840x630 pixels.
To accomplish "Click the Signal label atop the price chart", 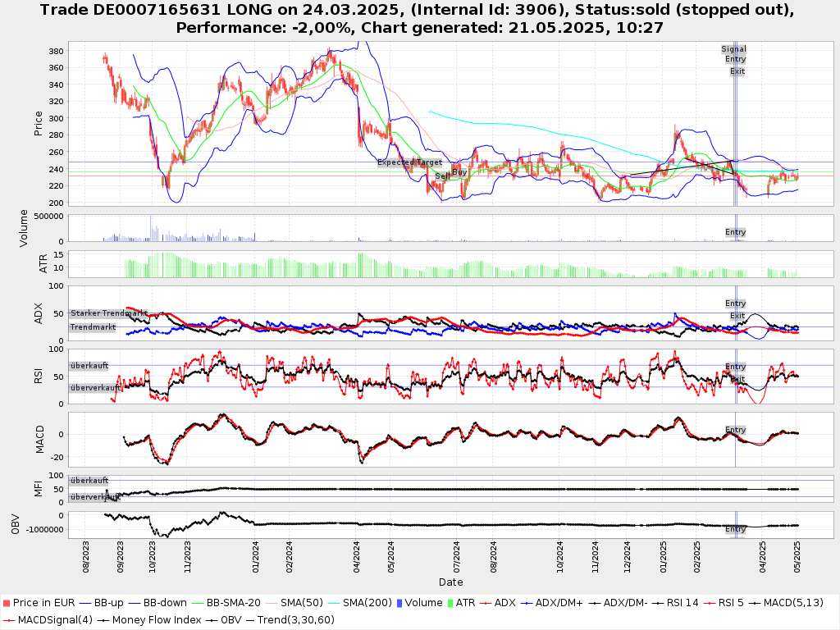I will point(734,49).
